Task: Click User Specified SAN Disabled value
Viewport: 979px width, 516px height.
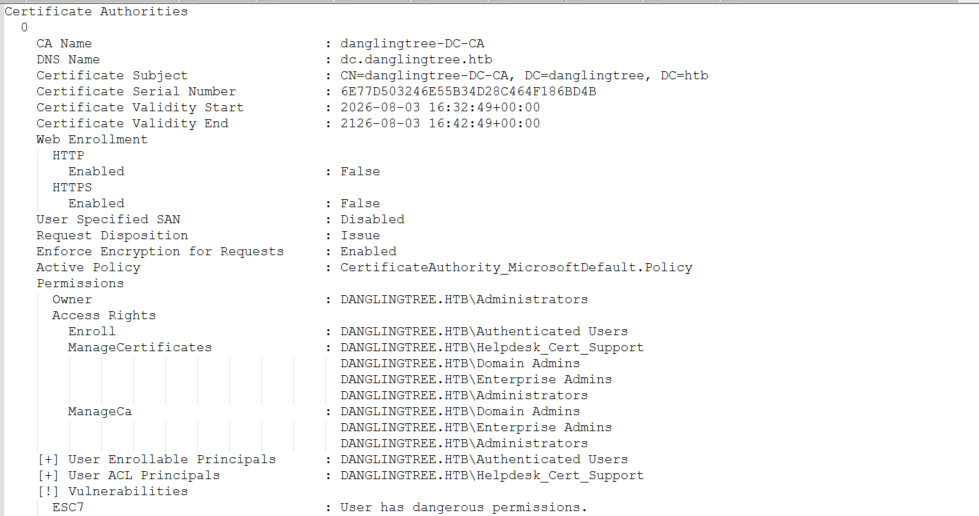Action: click(372, 219)
